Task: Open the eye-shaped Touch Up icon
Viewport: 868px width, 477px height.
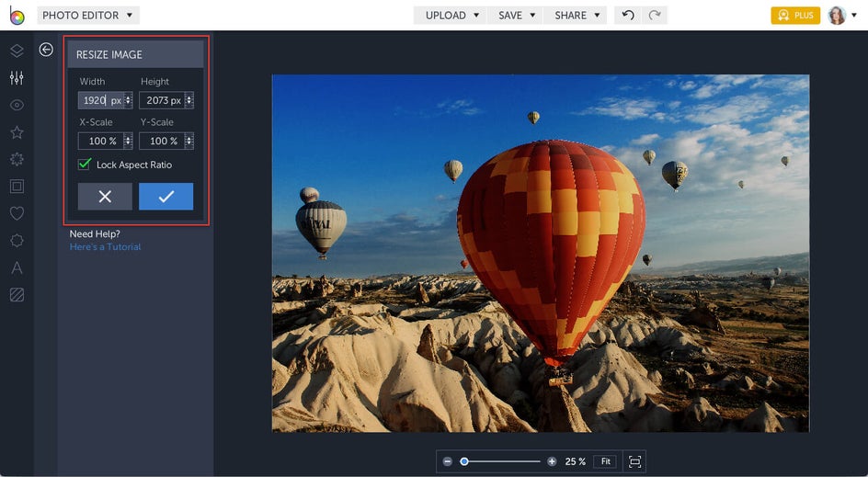Action: click(x=17, y=105)
